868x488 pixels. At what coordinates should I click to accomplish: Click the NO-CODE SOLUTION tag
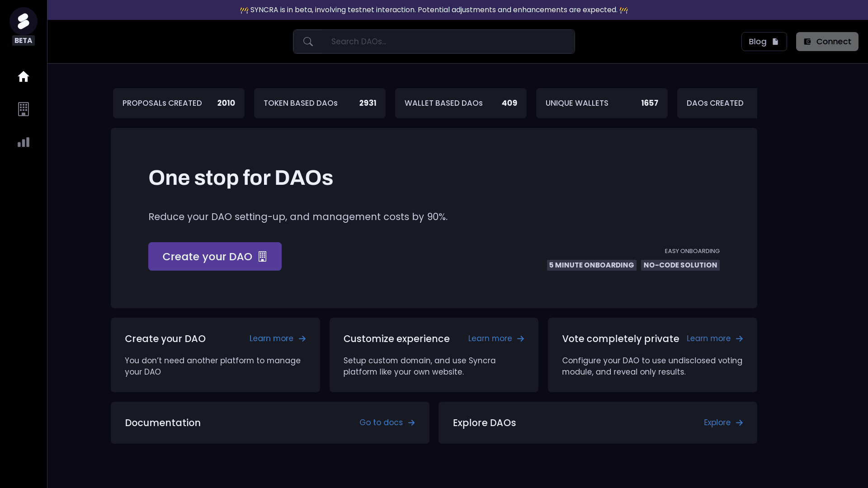(x=680, y=265)
